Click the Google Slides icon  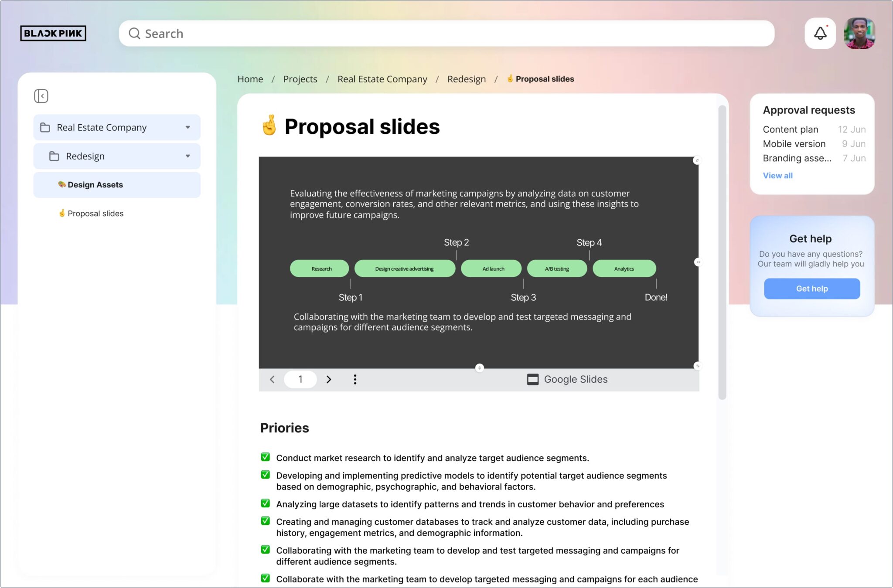point(532,379)
